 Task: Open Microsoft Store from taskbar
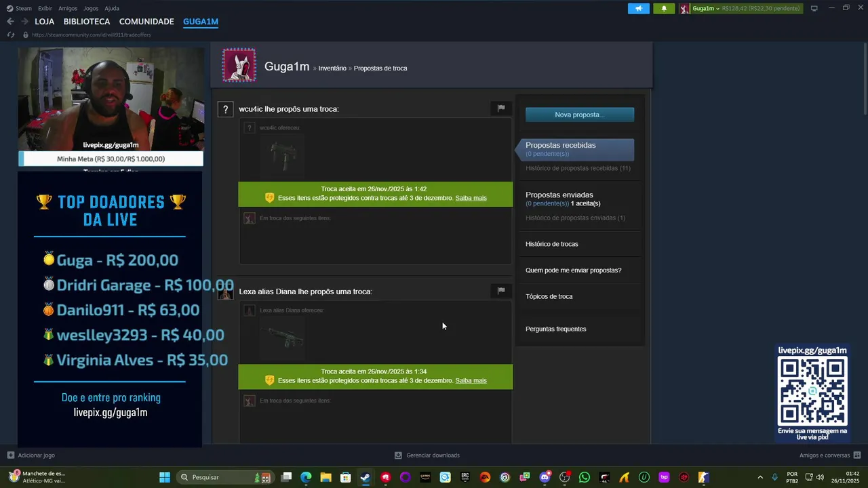(x=345, y=477)
